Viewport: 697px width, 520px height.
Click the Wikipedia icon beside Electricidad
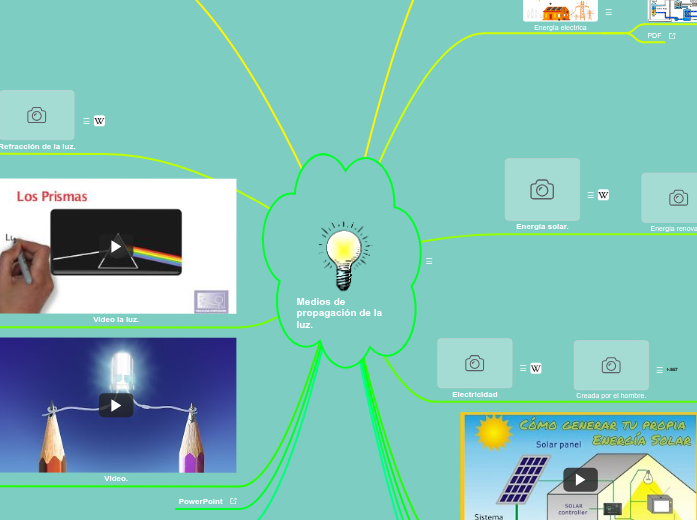point(536,368)
